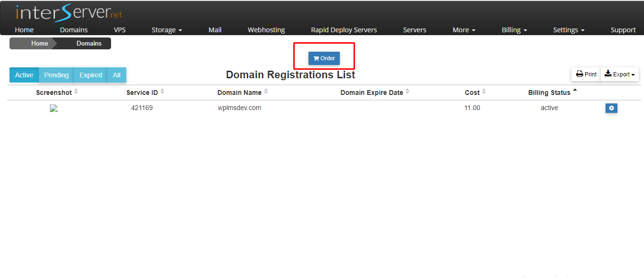
Task: Click the gear action icon for wplmsdev.com
Action: tap(611, 108)
